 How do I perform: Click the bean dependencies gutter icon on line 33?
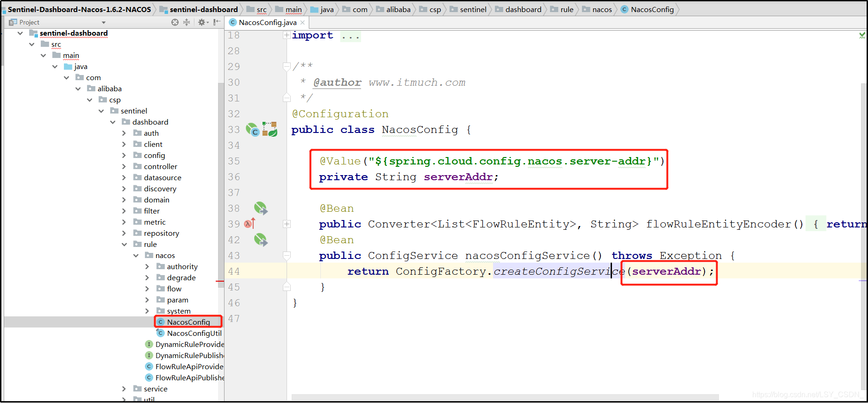tap(269, 129)
